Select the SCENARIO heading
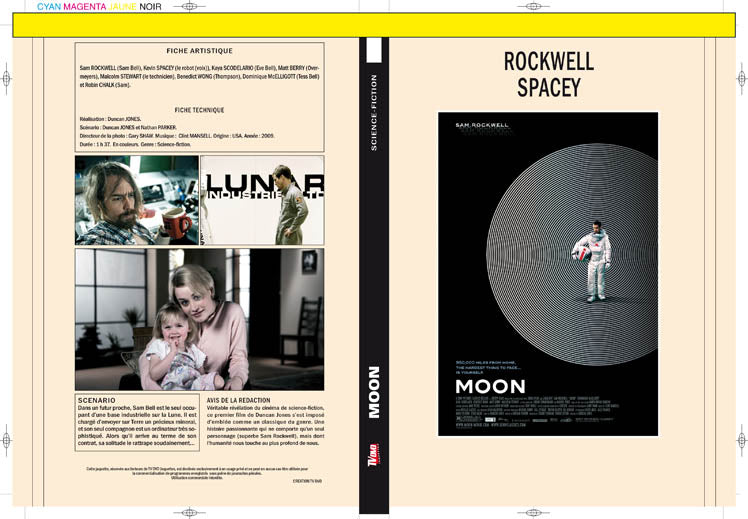The height and width of the screenshot is (519, 748). pos(97,400)
